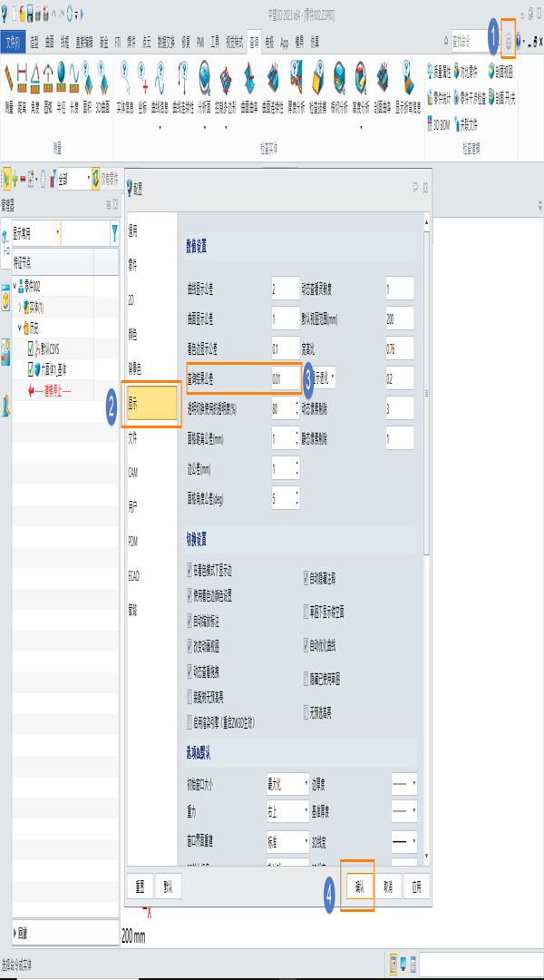Screen dimensions: 544x980
Task: Open the configuration gear icon
Action: coord(509,42)
